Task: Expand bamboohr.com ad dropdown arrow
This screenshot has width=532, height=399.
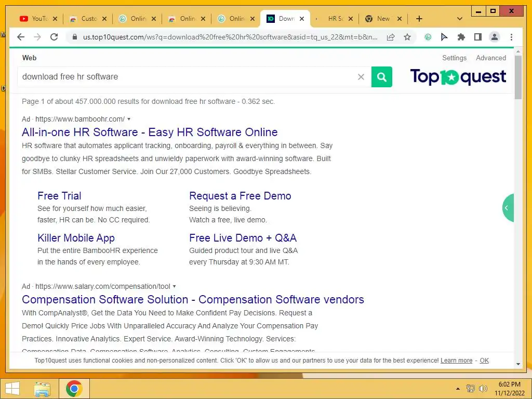Action: (x=129, y=119)
